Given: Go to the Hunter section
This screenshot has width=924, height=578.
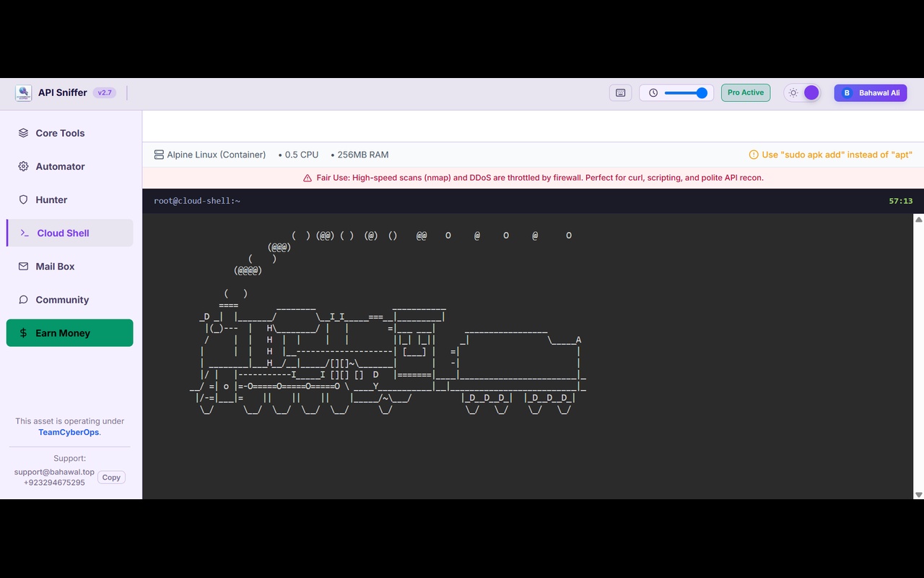Looking at the screenshot, I should [69, 199].
